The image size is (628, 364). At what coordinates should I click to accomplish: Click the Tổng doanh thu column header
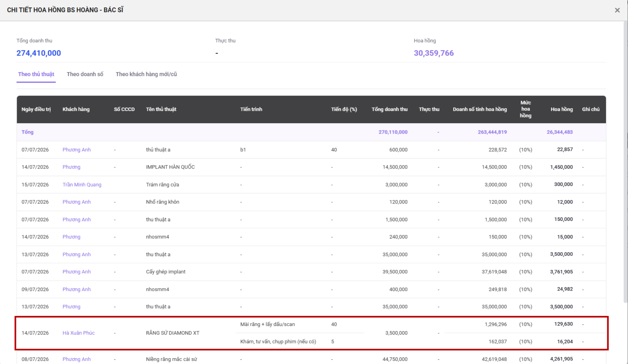tap(390, 109)
